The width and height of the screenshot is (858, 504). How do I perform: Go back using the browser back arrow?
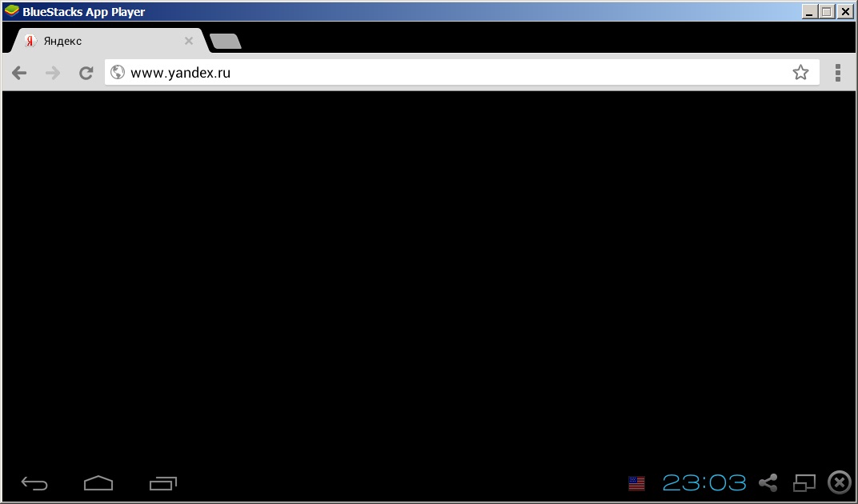pos(19,73)
